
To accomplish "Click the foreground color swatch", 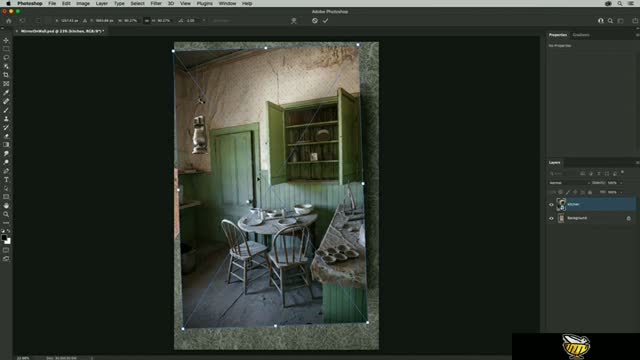I will coord(4,238).
